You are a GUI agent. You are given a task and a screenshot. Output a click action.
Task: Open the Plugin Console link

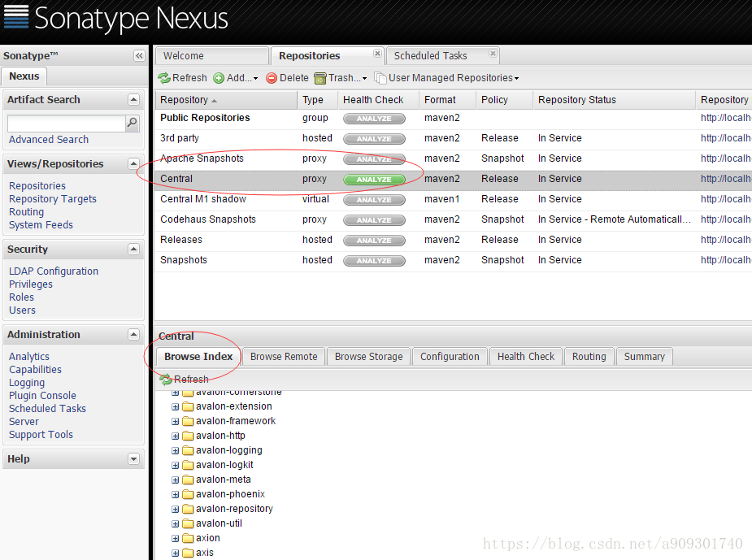(42, 396)
